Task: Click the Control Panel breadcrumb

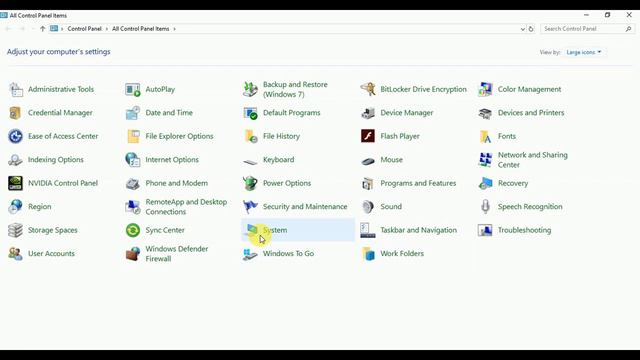Action: 84,29
